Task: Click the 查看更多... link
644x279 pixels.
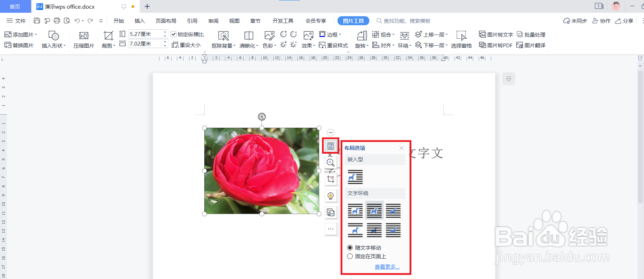Action: (x=387, y=267)
